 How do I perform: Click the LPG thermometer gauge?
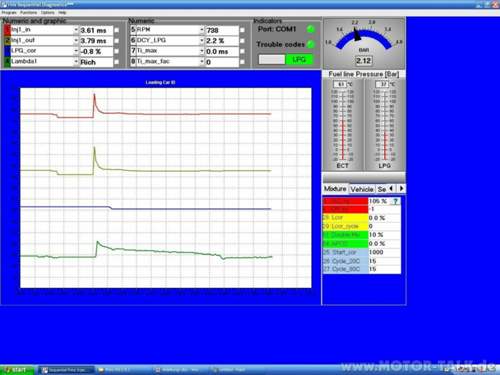385,125
